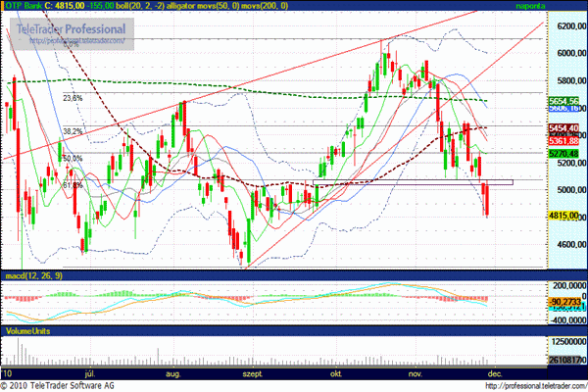Click the alligator indicator label in header
This screenshot has width=588, height=392.
pyautogui.click(x=190, y=6)
